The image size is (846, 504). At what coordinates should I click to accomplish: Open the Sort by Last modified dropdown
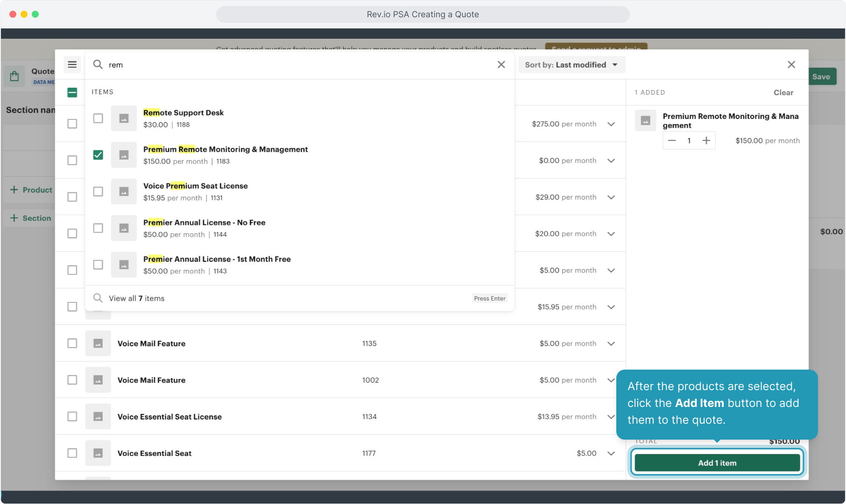(572, 65)
